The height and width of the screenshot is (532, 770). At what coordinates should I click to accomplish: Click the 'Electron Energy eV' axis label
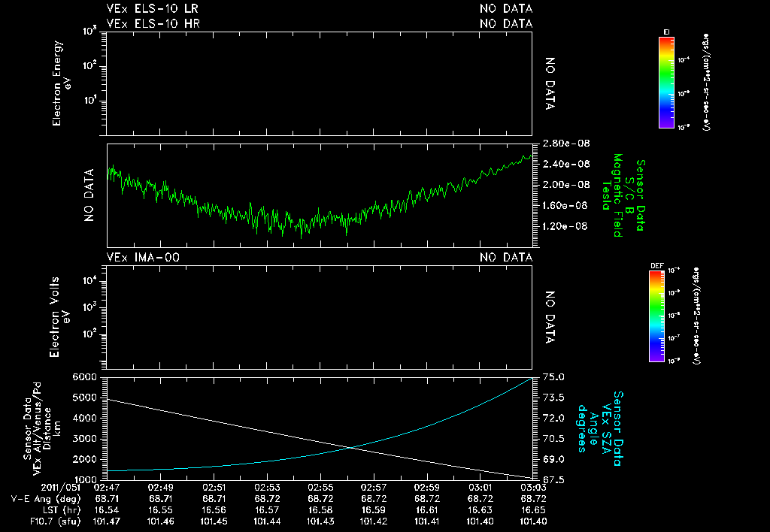click(62, 83)
